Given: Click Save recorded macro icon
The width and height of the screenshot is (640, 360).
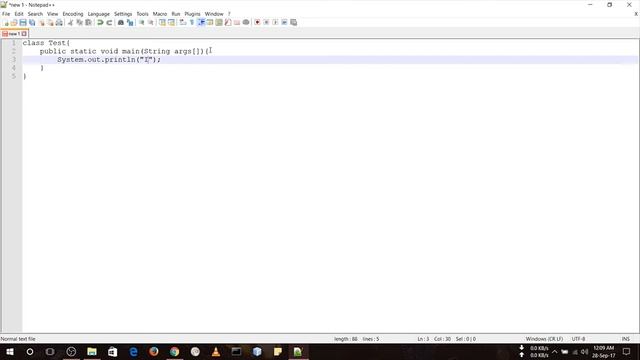Looking at the screenshot, I should pyautogui.click(x=293, y=22).
